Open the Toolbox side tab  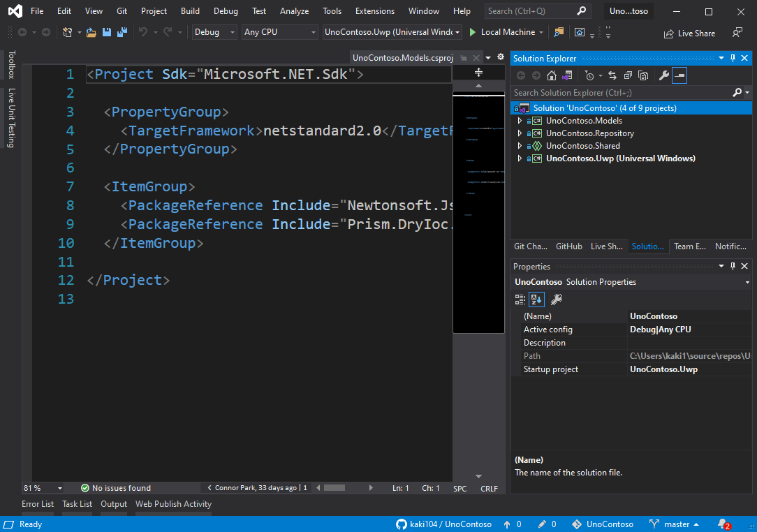[12, 65]
